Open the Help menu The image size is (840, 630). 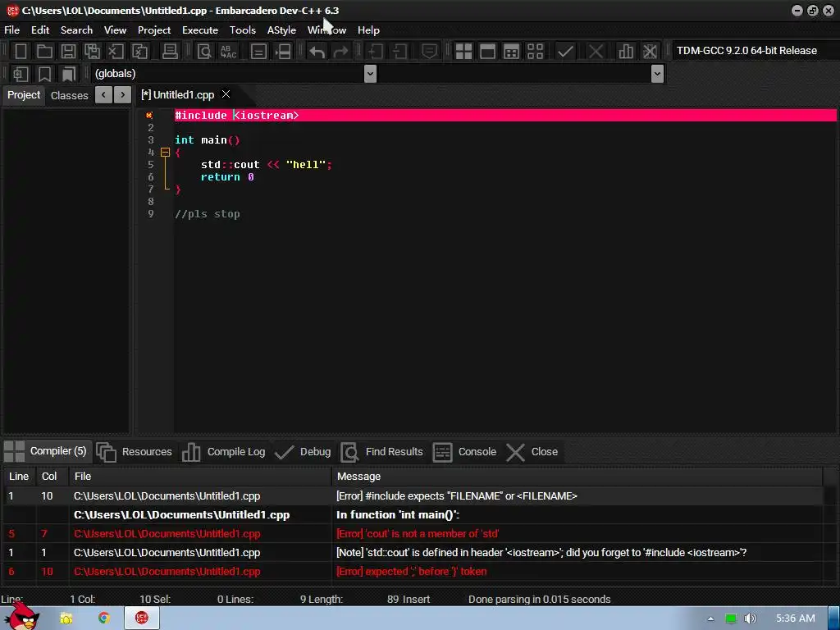coord(368,30)
